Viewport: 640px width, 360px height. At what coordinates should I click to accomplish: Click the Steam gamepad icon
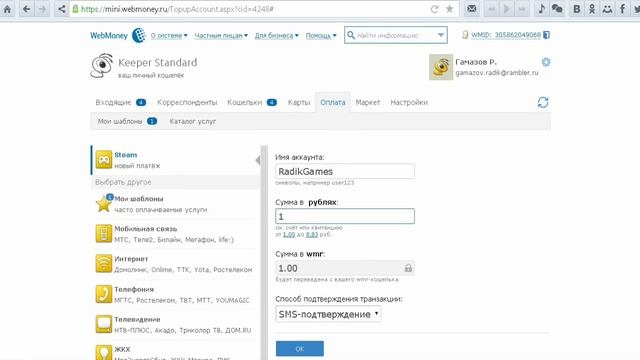click(104, 160)
